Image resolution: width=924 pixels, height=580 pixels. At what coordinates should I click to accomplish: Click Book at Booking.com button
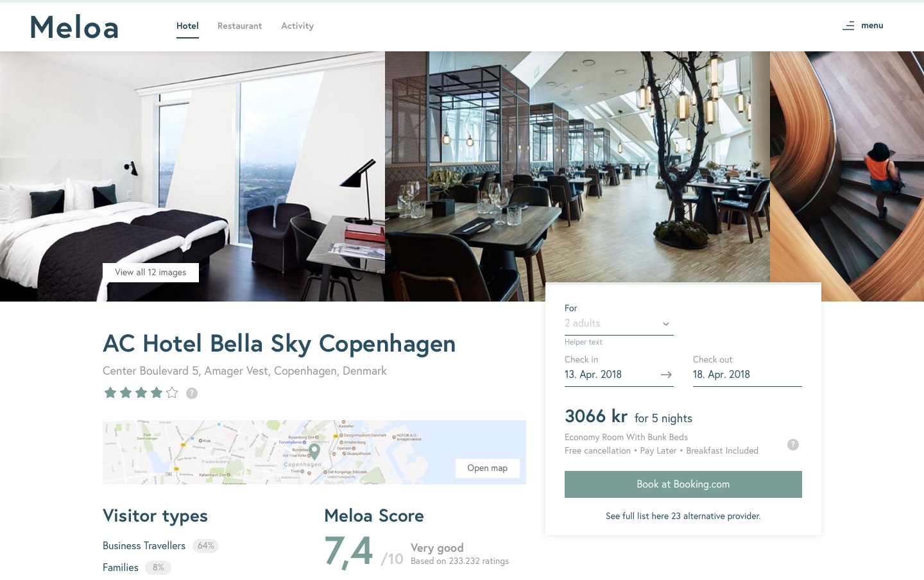[x=683, y=484]
